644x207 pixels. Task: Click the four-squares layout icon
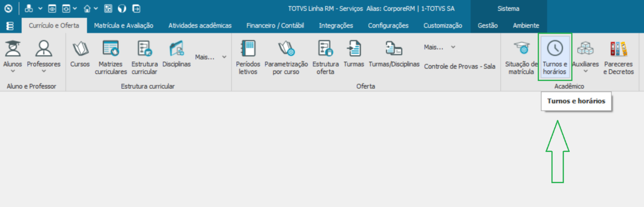[108, 8]
